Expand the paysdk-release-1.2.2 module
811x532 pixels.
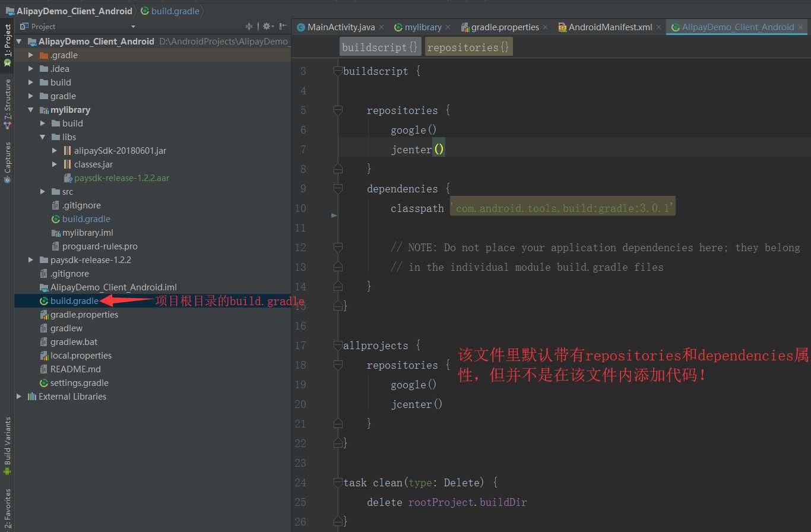click(x=31, y=260)
